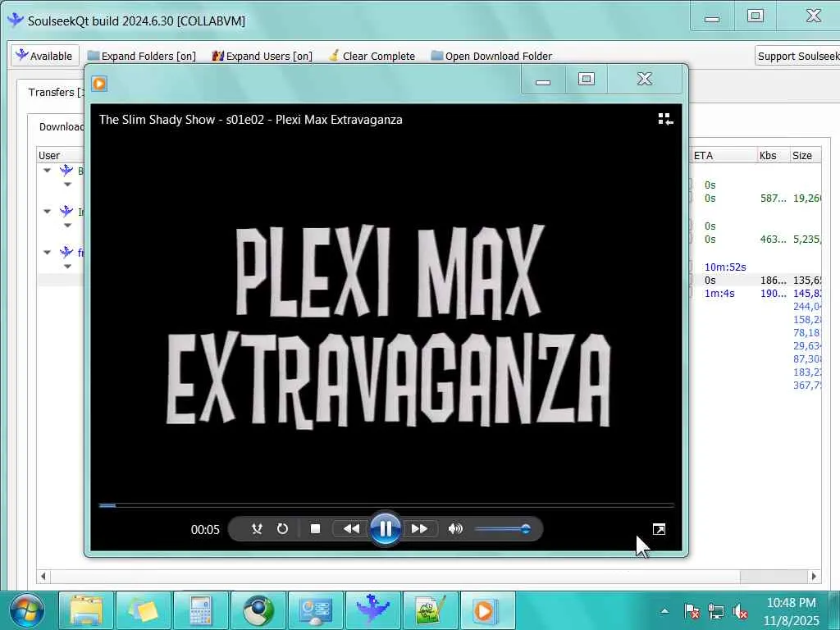Open the Windows Start menu
This screenshot has height=630, width=840.
27,610
